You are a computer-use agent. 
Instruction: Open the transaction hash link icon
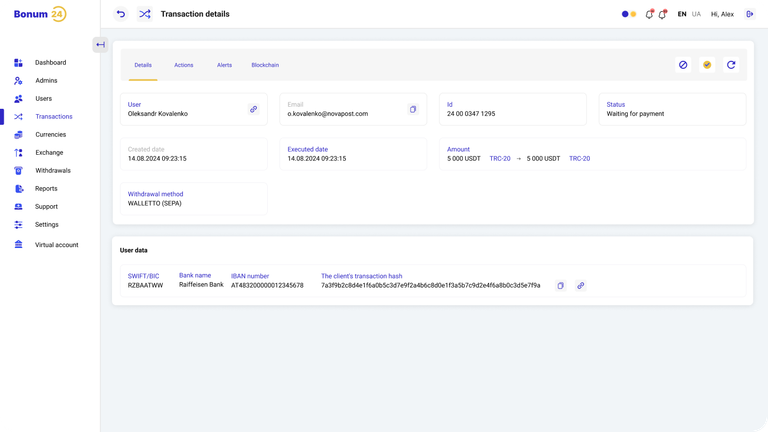(580, 286)
